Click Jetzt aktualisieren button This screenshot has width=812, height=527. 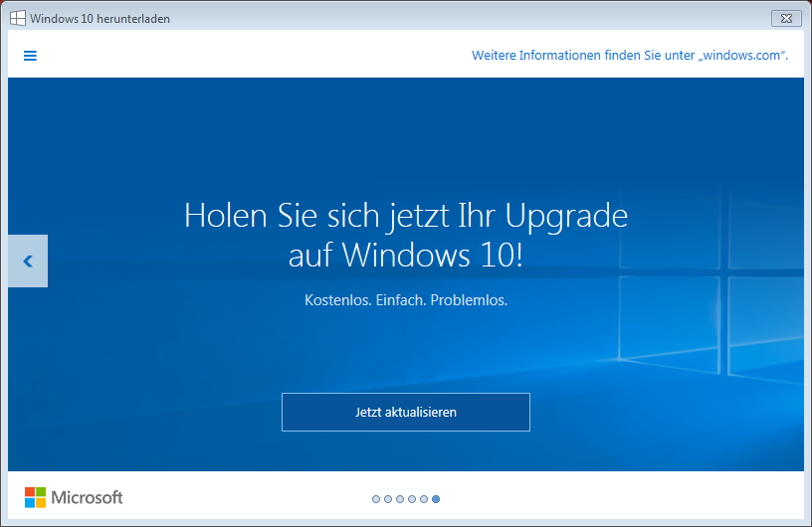click(x=405, y=412)
